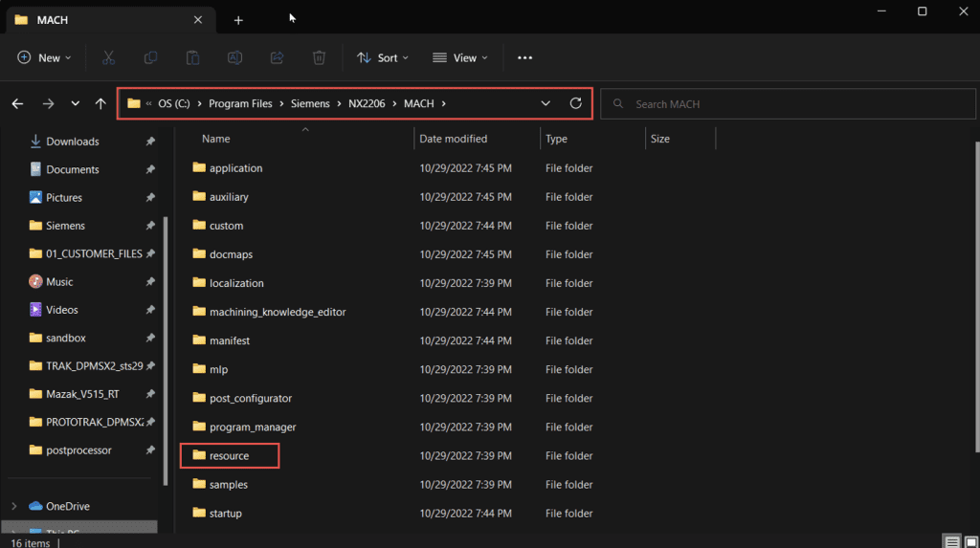Expand the OneDrive tree node
980x548 pixels.
click(x=14, y=506)
